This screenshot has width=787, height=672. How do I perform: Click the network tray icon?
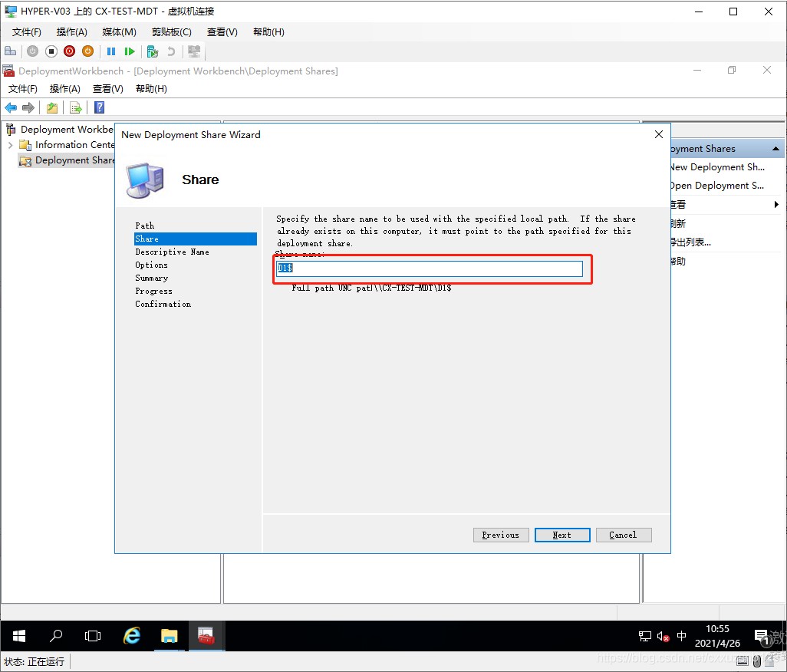click(645, 637)
